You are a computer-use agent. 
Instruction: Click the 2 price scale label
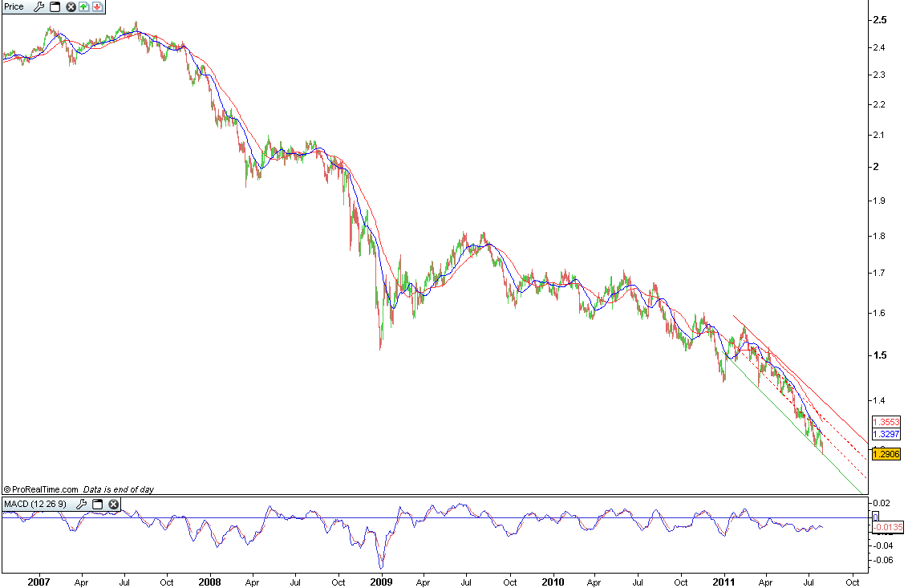876,166
